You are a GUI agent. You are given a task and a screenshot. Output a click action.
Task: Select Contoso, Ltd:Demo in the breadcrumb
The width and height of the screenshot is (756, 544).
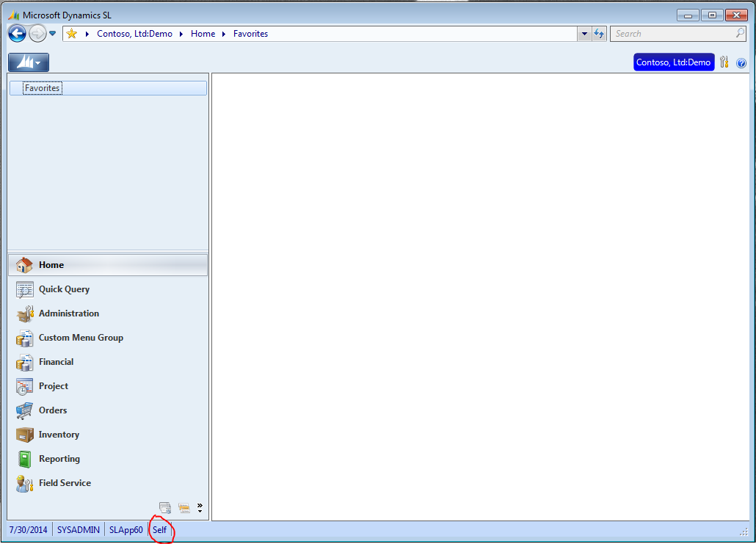pyautogui.click(x=134, y=34)
